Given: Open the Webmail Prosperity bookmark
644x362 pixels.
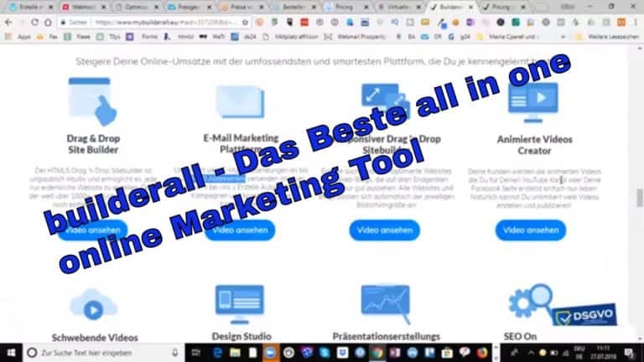Looking at the screenshot, I should point(356,37).
